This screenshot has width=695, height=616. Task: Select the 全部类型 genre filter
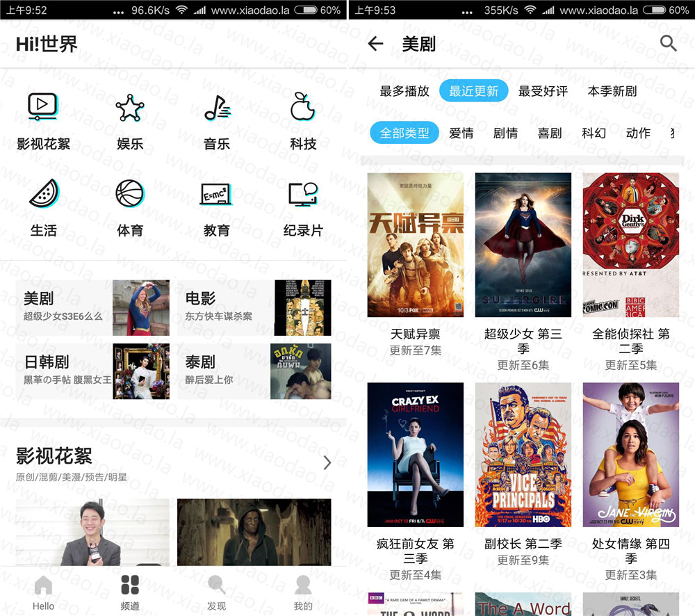point(404,133)
